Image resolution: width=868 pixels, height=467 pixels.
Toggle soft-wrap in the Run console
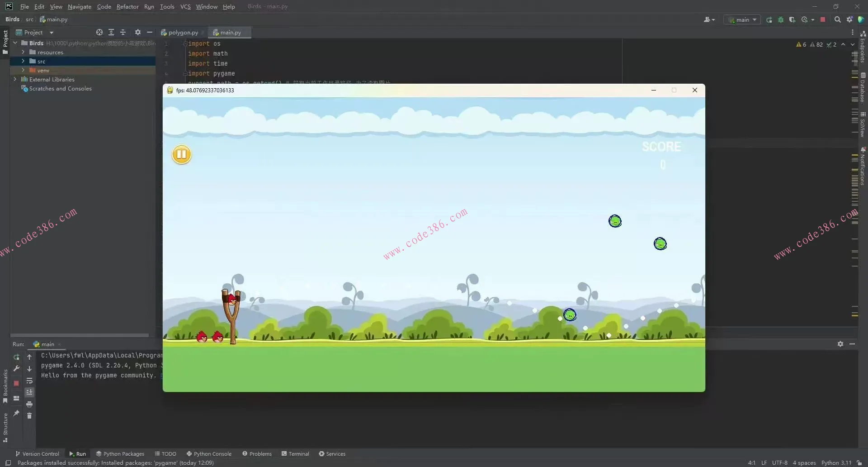(x=29, y=381)
